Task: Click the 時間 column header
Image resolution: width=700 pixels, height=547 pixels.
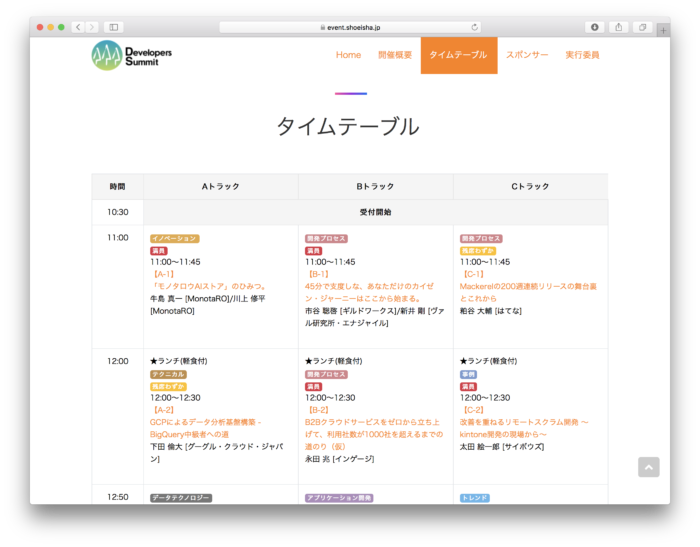Action: (117, 186)
